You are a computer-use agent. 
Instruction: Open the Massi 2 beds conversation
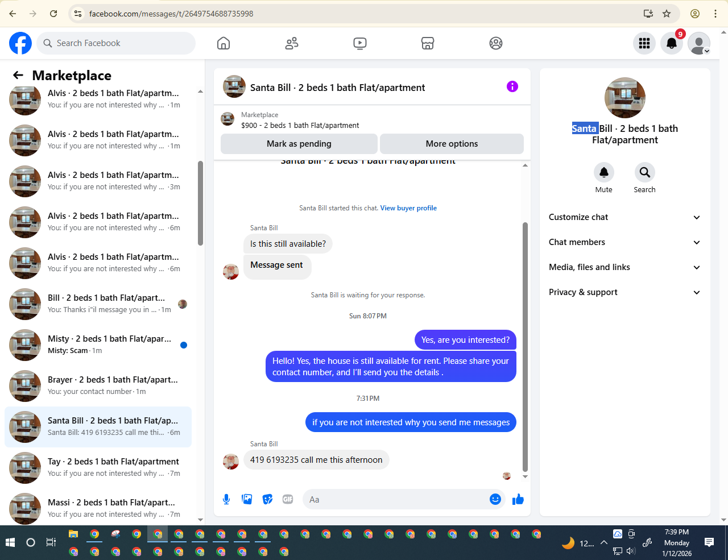click(x=98, y=507)
